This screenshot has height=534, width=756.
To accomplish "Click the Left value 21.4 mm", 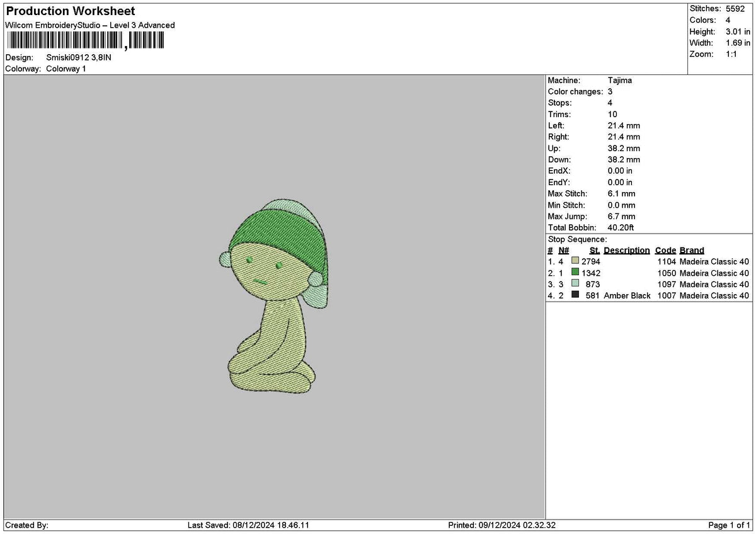I will tap(624, 126).
